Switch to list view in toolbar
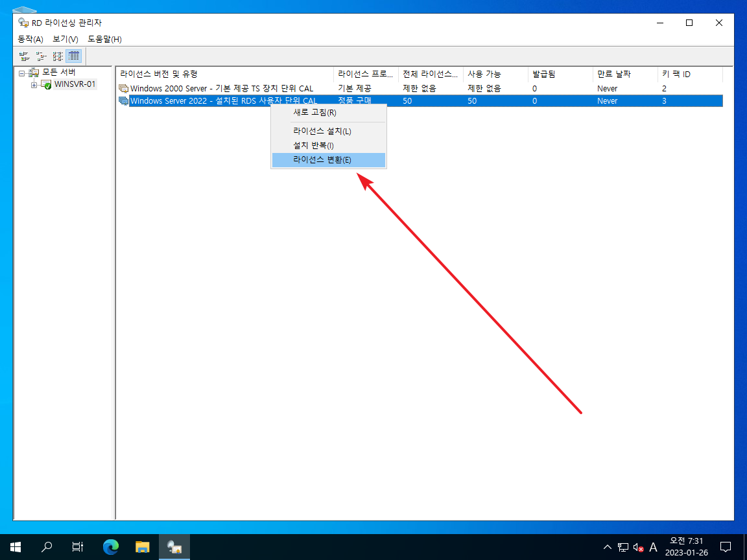The image size is (747, 560). pyautogui.click(x=58, y=56)
